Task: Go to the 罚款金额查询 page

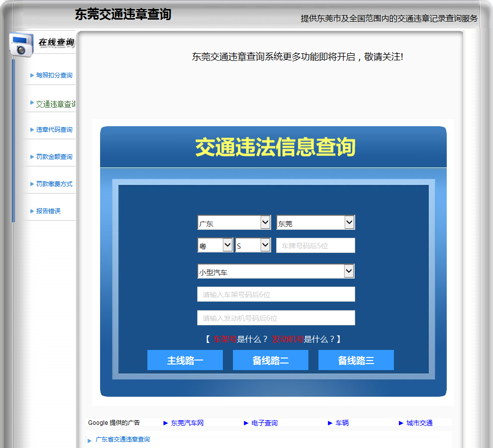Action: pyautogui.click(x=54, y=157)
